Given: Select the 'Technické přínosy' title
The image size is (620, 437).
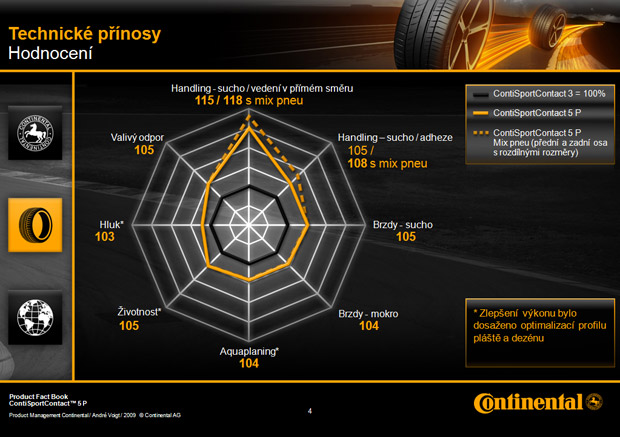Looking at the screenshot, I should pos(85,34).
